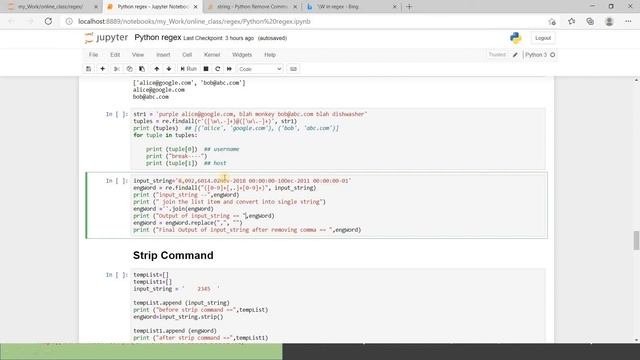640x360 pixels.
Task: Click inside the str1 email tuples code cell
Action: [x=338, y=138]
